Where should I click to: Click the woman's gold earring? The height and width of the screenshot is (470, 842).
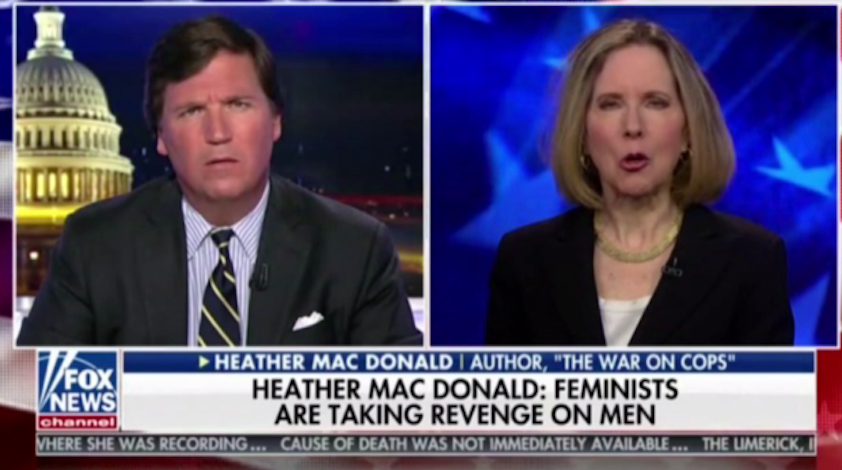pos(684,160)
